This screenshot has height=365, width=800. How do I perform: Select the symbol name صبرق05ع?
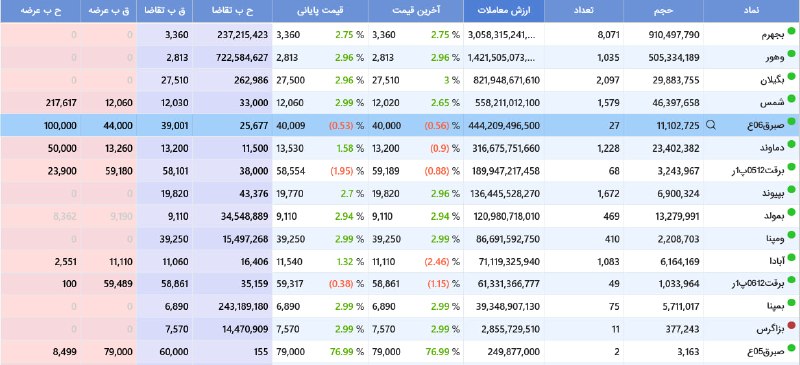coord(767,352)
